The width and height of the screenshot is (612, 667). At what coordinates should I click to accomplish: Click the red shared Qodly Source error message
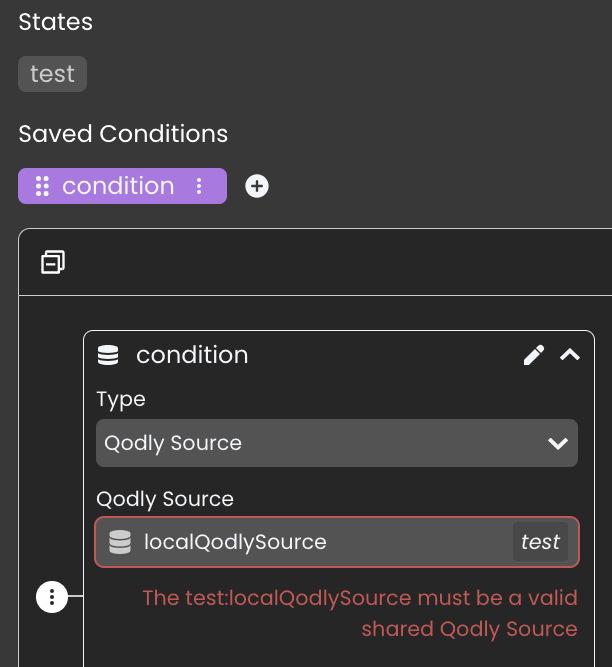tap(360, 613)
